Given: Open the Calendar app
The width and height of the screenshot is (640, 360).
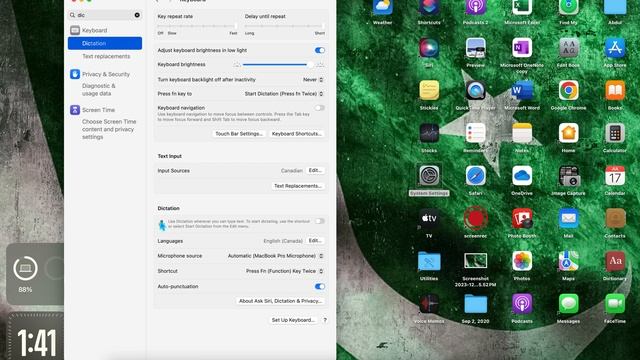Looking at the screenshot, I should click(x=615, y=176).
